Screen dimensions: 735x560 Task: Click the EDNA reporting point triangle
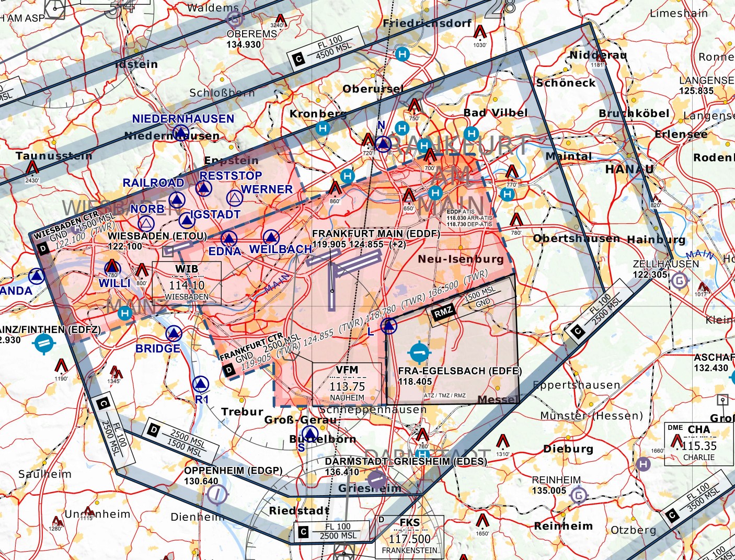[x=228, y=239]
